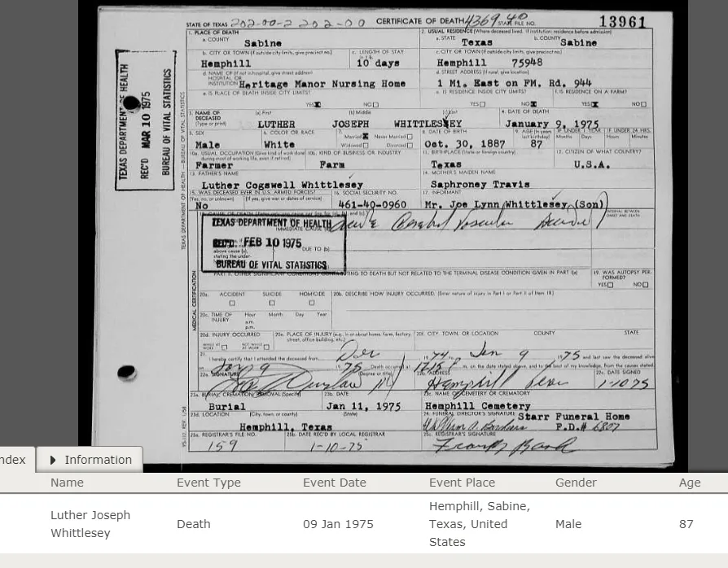The width and height of the screenshot is (728, 568).
Task: Click the name Luther Joseph Whittlesey in the row
Action: 90,524
